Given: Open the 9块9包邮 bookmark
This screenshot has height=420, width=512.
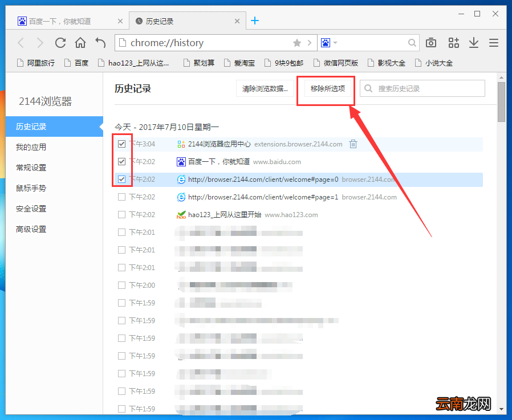Looking at the screenshot, I should (x=284, y=63).
